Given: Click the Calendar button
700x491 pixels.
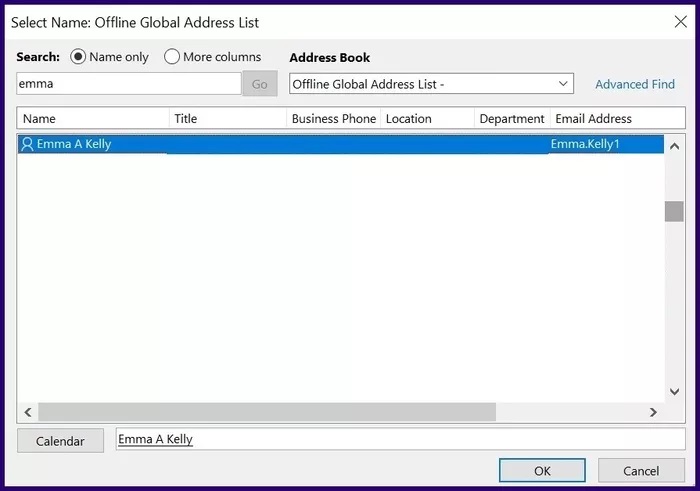Looking at the screenshot, I should click(60, 441).
